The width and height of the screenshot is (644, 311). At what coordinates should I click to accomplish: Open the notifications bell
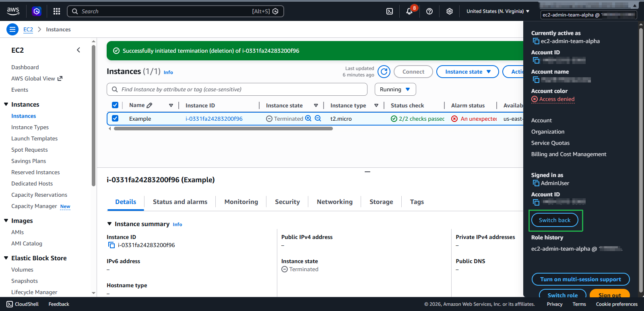tap(409, 11)
